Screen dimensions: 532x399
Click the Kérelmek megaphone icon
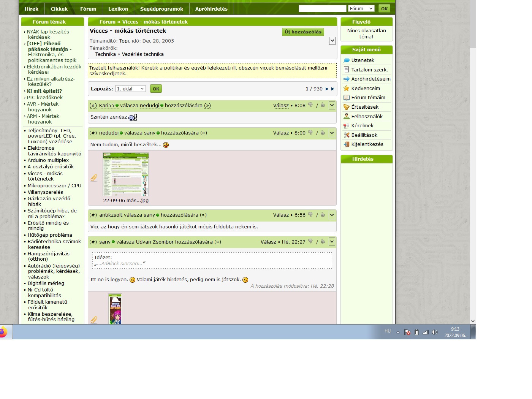coord(347,126)
